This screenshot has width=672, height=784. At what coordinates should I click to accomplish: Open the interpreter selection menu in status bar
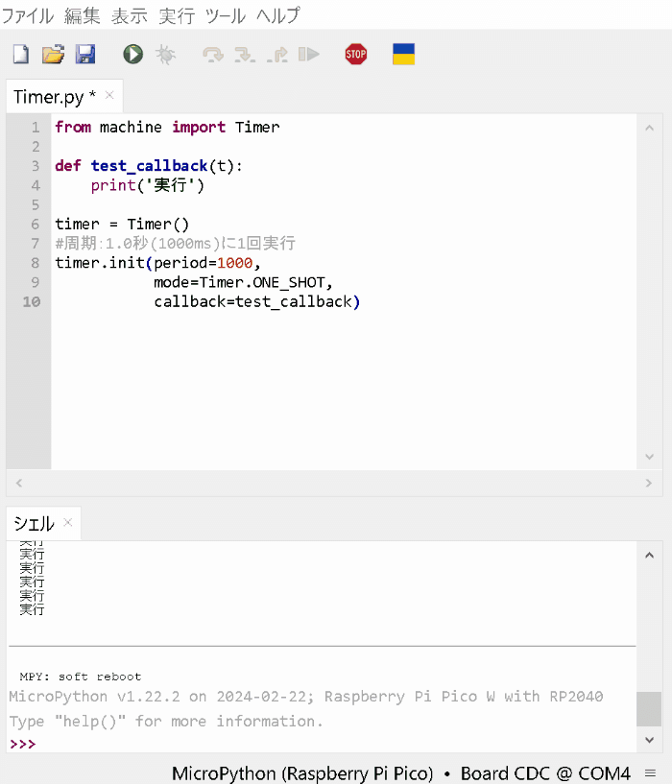400,772
